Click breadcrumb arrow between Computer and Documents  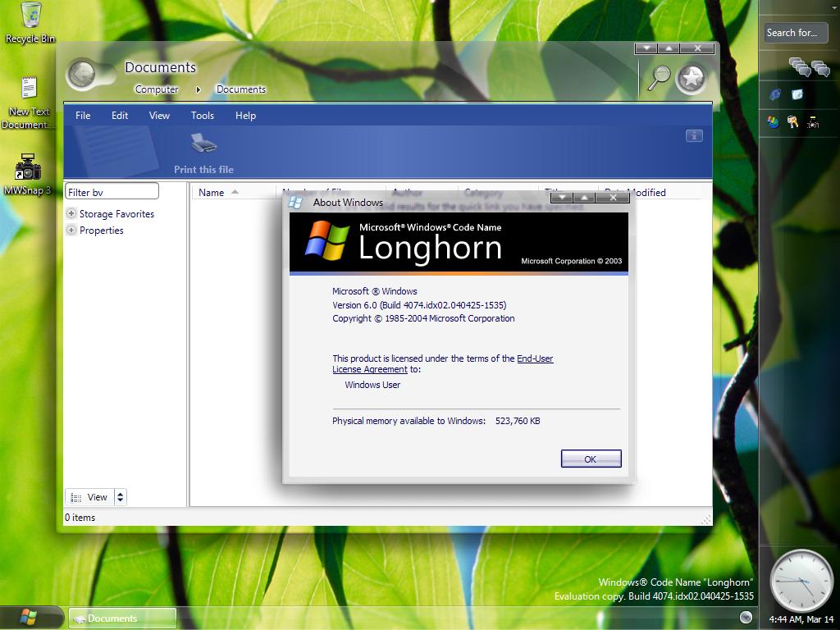198,89
